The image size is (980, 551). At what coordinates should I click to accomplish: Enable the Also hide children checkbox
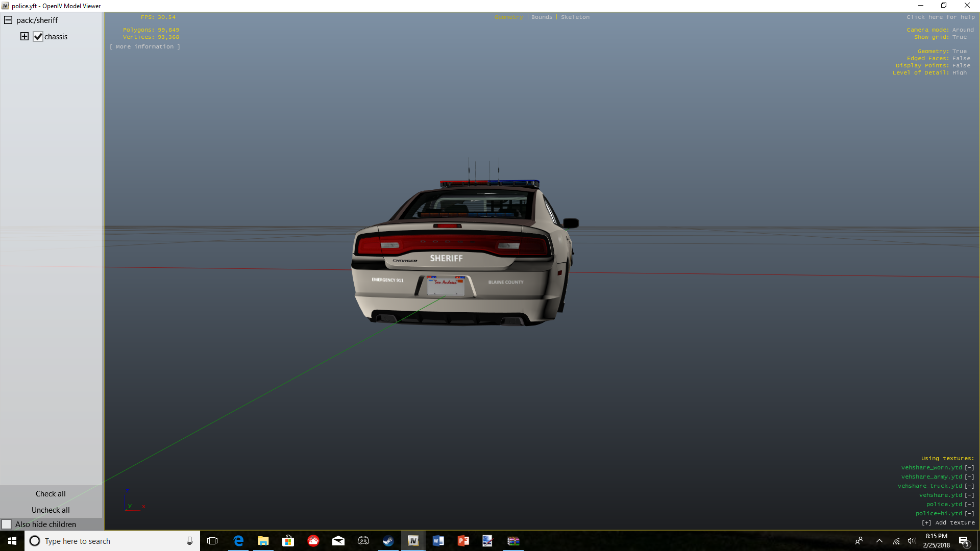7,524
